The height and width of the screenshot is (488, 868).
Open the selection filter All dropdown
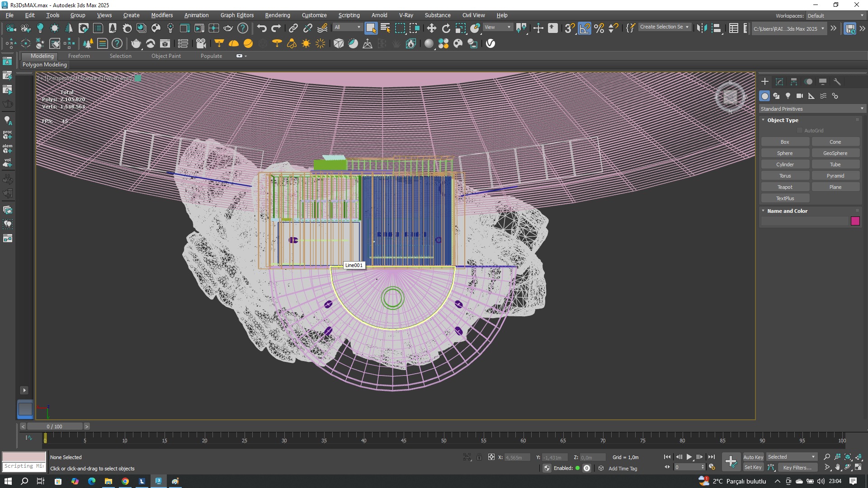tap(348, 28)
